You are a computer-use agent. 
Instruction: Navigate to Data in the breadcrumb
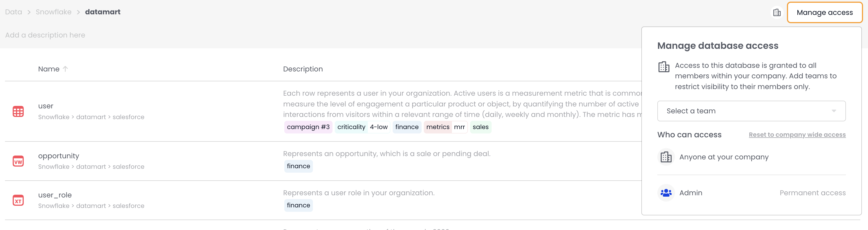pyautogui.click(x=14, y=12)
